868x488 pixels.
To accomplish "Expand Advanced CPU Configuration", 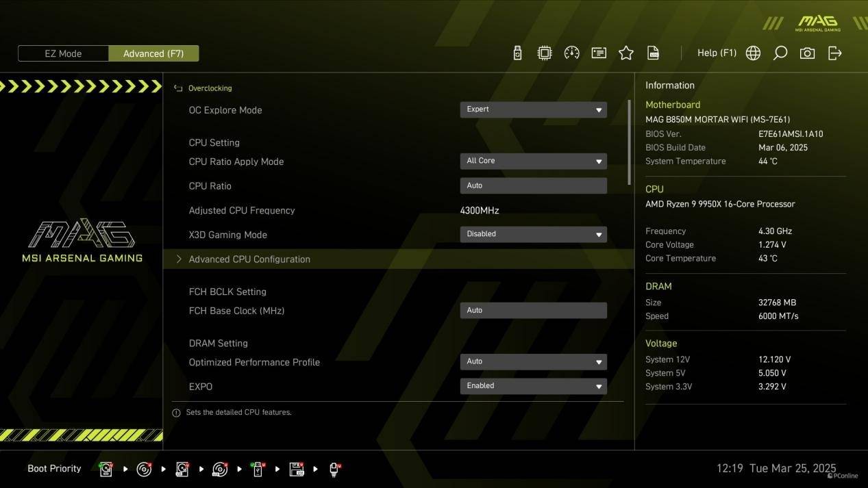I will click(x=399, y=259).
